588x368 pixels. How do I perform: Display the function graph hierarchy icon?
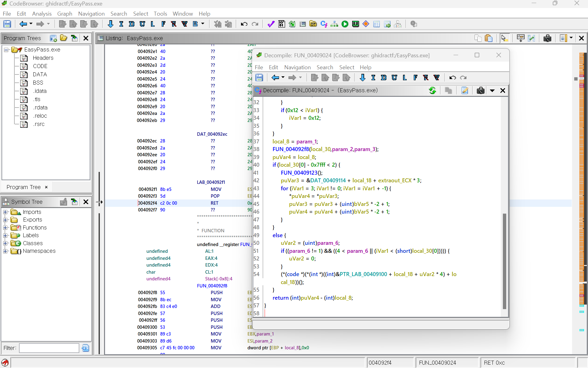click(334, 24)
